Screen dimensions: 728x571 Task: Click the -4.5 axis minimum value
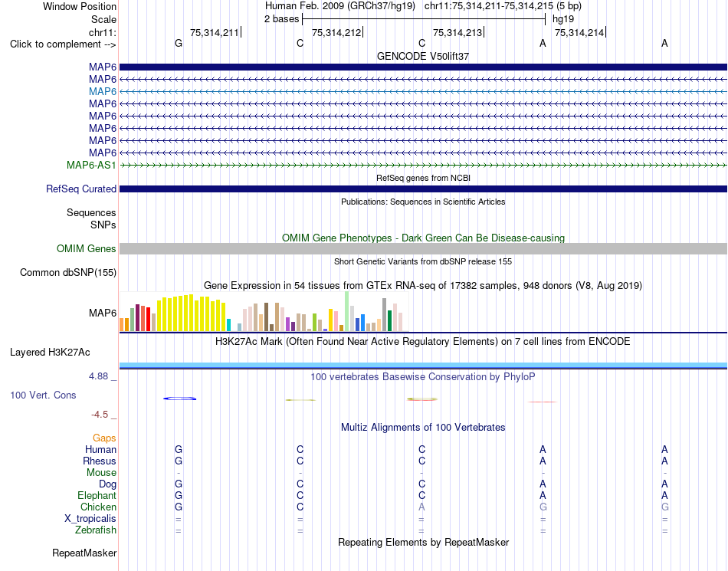point(100,414)
